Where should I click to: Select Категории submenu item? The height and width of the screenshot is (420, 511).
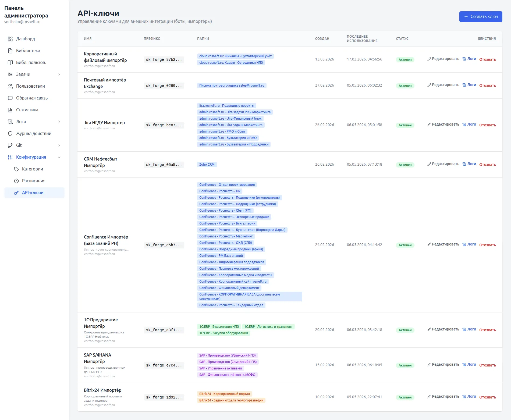[34, 169]
